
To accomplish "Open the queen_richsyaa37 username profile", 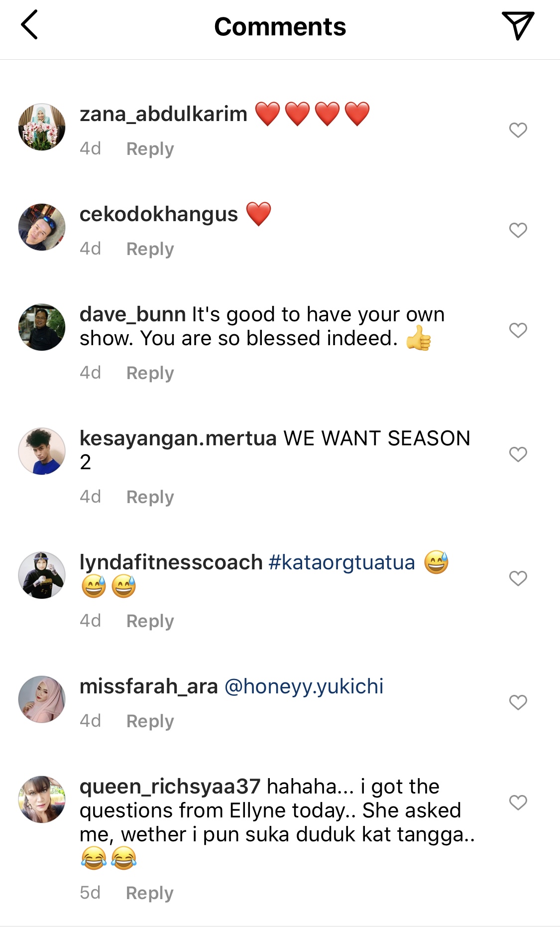I will coord(170,787).
